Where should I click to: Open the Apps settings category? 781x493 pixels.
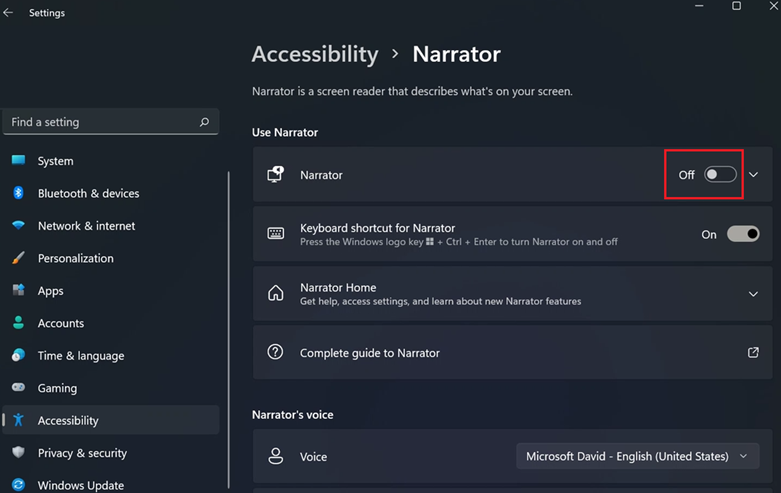(50, 291)
